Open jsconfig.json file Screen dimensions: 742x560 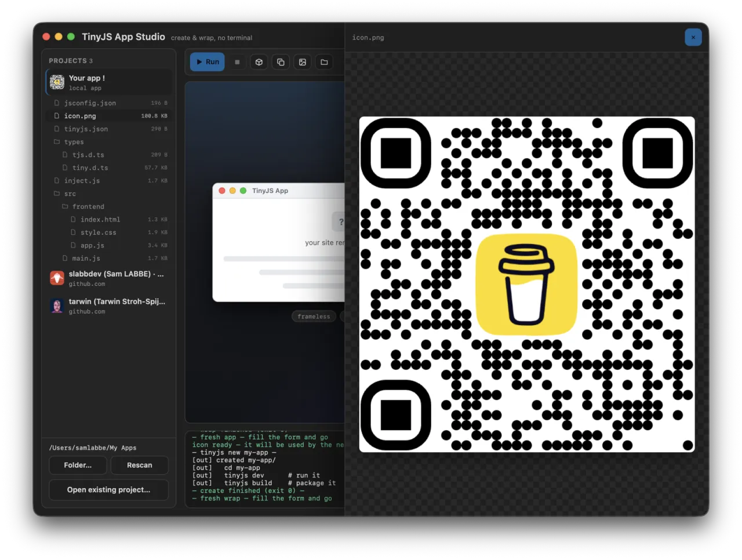[109, 103]
